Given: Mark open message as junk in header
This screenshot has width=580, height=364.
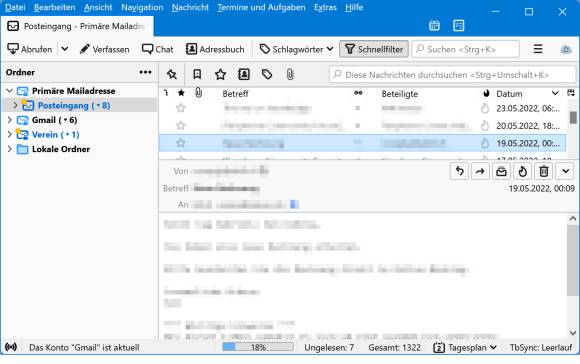Looking at the screenshot, I should pyautogui.click(x=522, y=171).
